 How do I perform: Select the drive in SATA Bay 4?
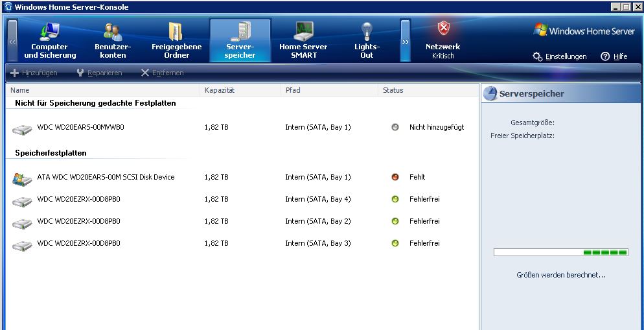[80, 199]
